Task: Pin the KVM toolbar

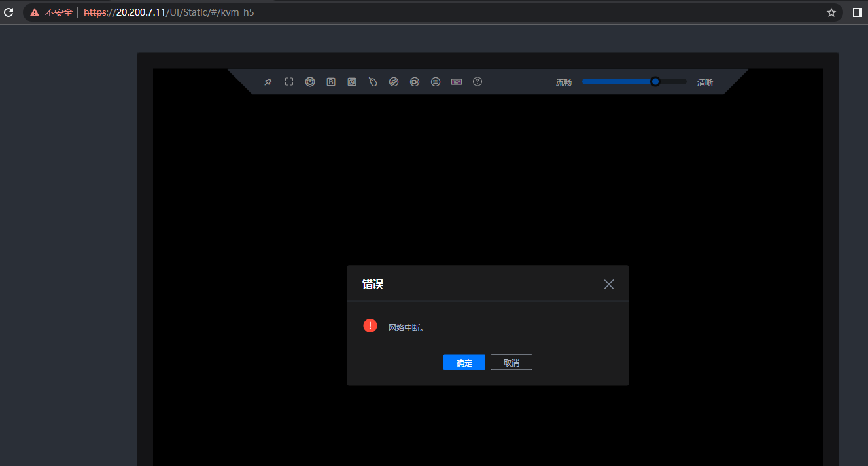Action: point(268,82)
